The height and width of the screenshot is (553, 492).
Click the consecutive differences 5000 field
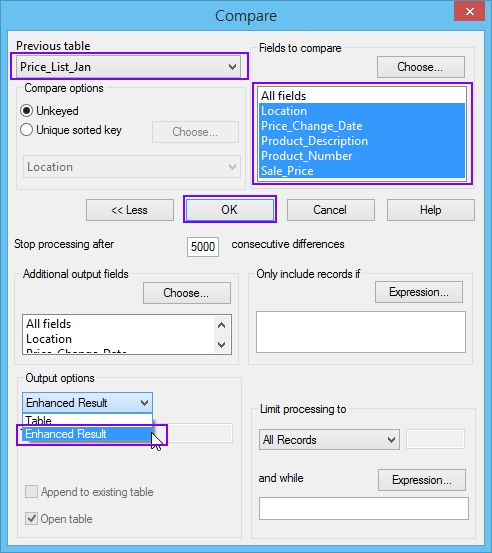(x=203, y=247)
